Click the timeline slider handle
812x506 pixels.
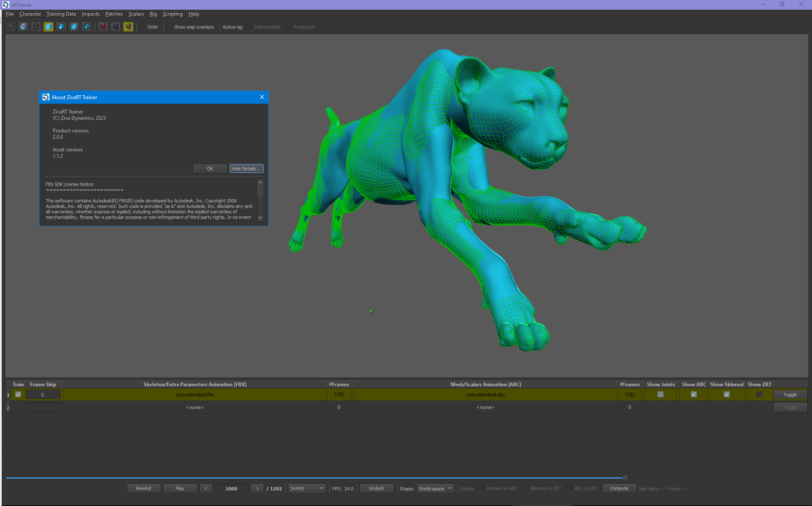(x=625, y=478)
